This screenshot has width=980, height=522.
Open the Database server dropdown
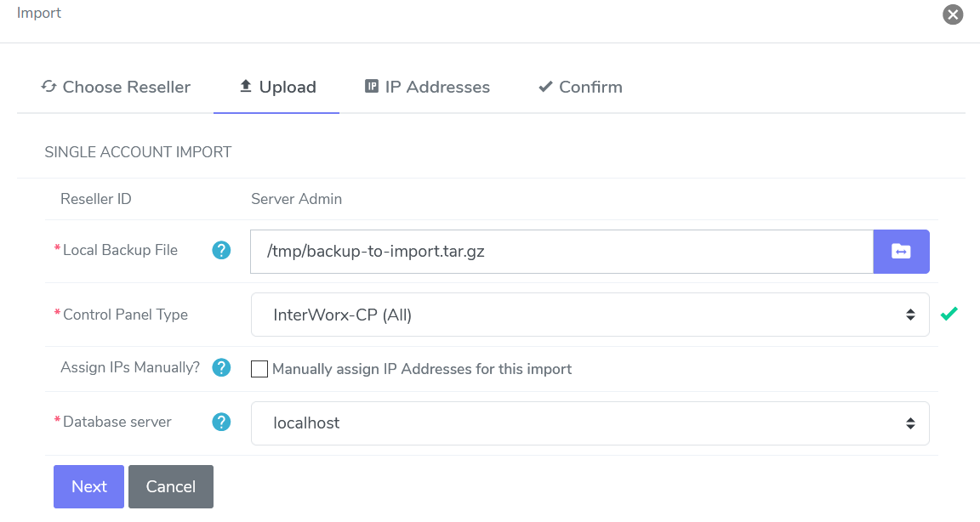coord(590,423)
